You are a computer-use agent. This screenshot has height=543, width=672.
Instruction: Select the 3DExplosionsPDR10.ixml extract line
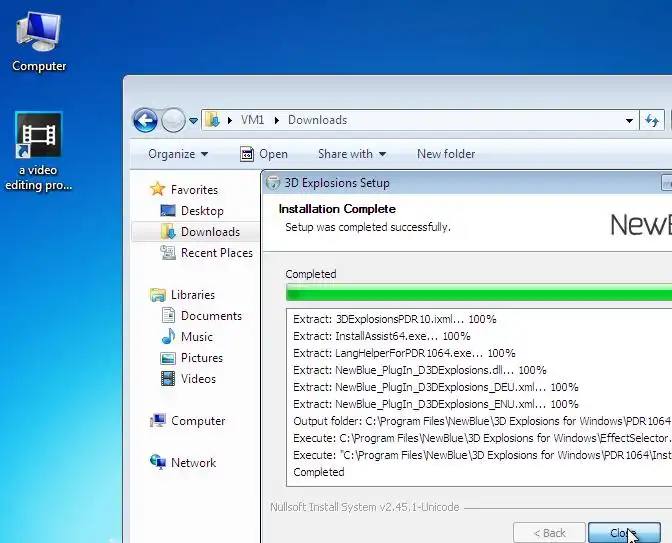(x=394, y=319)
